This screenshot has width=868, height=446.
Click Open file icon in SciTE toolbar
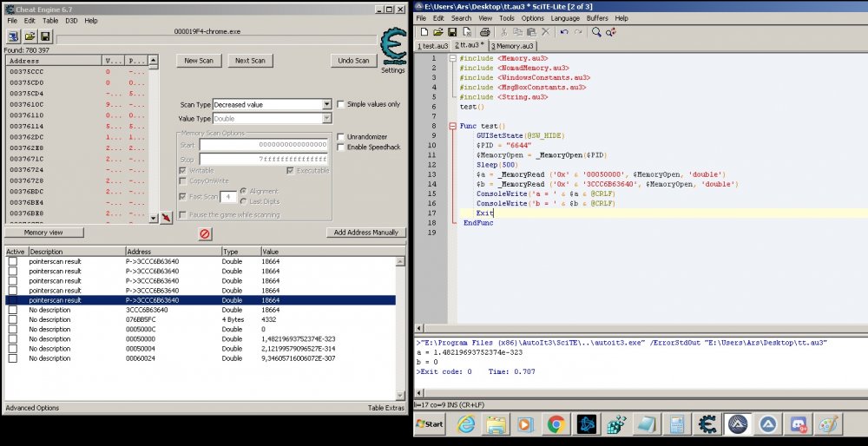coord(437,32)
